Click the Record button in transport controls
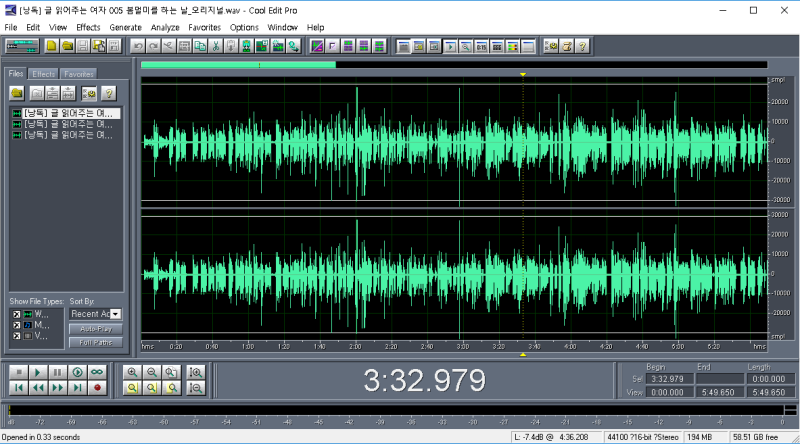The width and height of the screenshot is (800, 444). [x=98, y=386]
